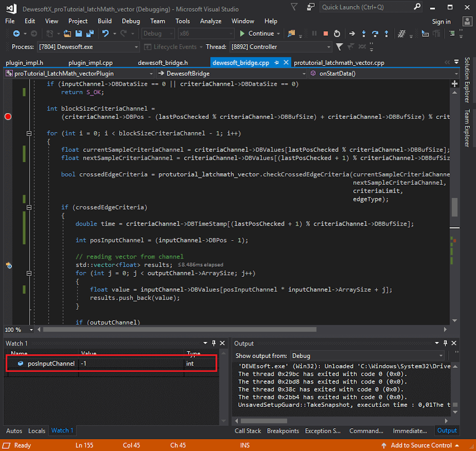Viewport: 476px width, 451px height.
Task: Click the code editor horizontal scrollbar
Action: pos(180,329)
